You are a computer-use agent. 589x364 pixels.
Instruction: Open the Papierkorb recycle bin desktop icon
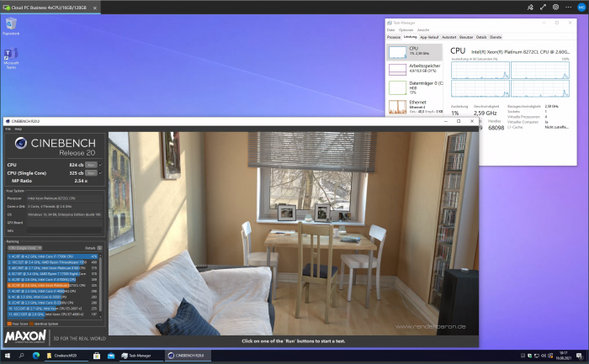[11, 26]
